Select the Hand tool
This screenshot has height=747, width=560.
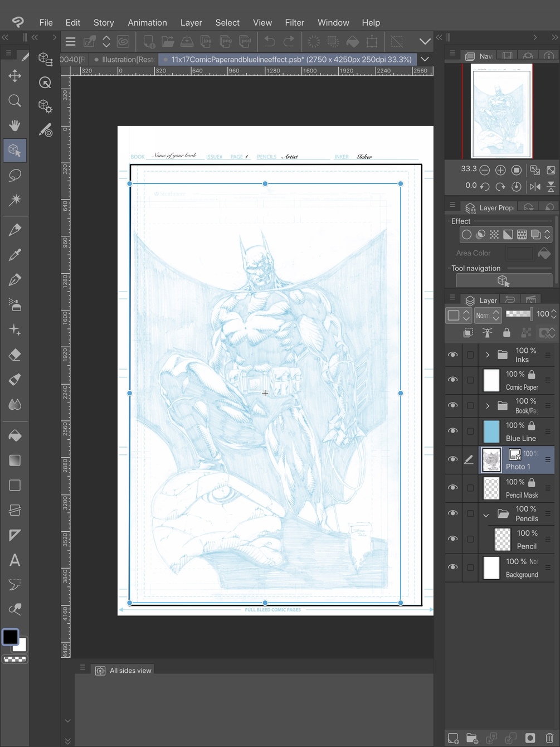point(15,125)
